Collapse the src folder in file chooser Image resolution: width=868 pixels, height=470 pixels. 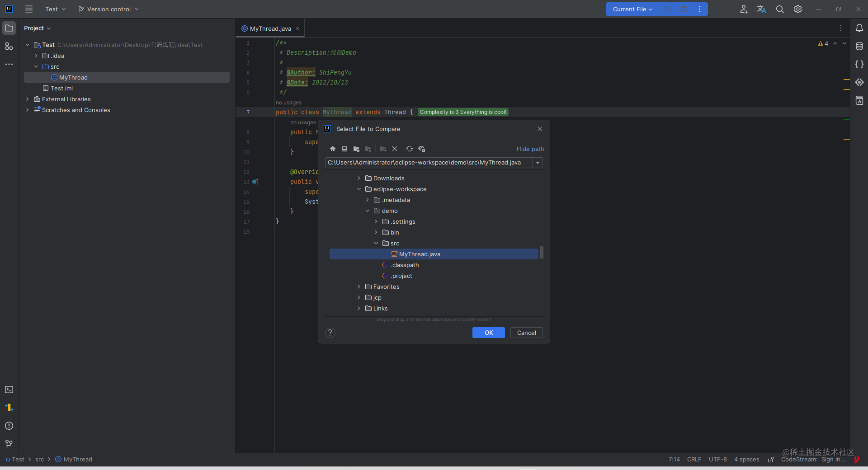376,243
